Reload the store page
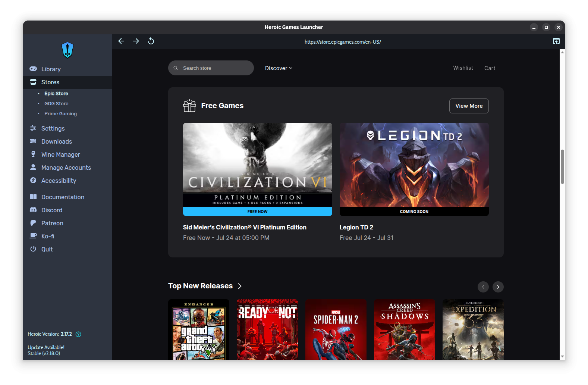The image size is (588, 385). coord(151,41)
